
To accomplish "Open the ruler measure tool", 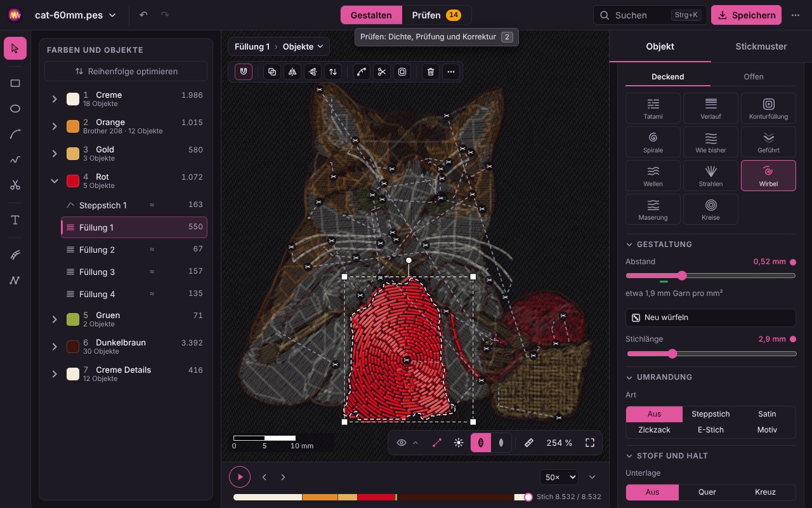I will point(529,443).
